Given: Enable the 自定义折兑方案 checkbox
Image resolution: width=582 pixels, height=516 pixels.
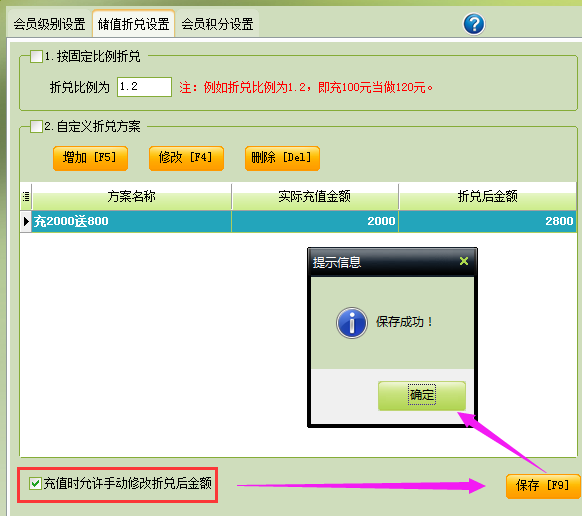Looking at the screenshot, I should tap(36, 126).
